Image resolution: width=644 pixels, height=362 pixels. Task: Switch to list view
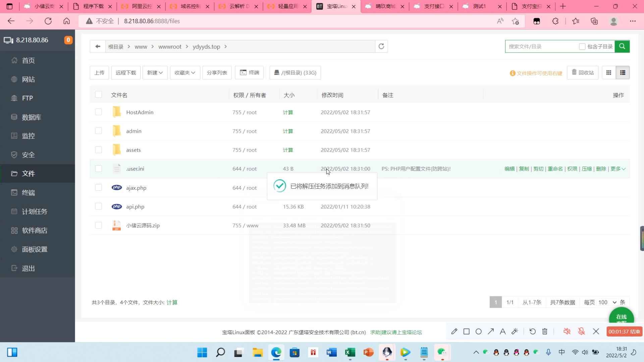(623, 73)
